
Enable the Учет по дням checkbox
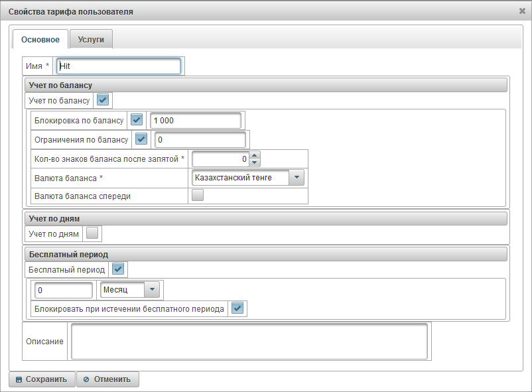(92, 233)
